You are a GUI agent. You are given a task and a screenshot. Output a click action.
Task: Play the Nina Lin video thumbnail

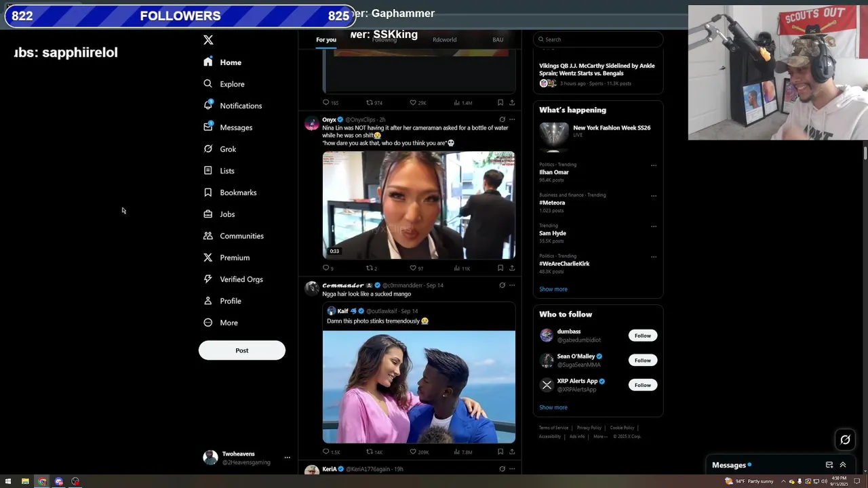(x=419, y=205)
